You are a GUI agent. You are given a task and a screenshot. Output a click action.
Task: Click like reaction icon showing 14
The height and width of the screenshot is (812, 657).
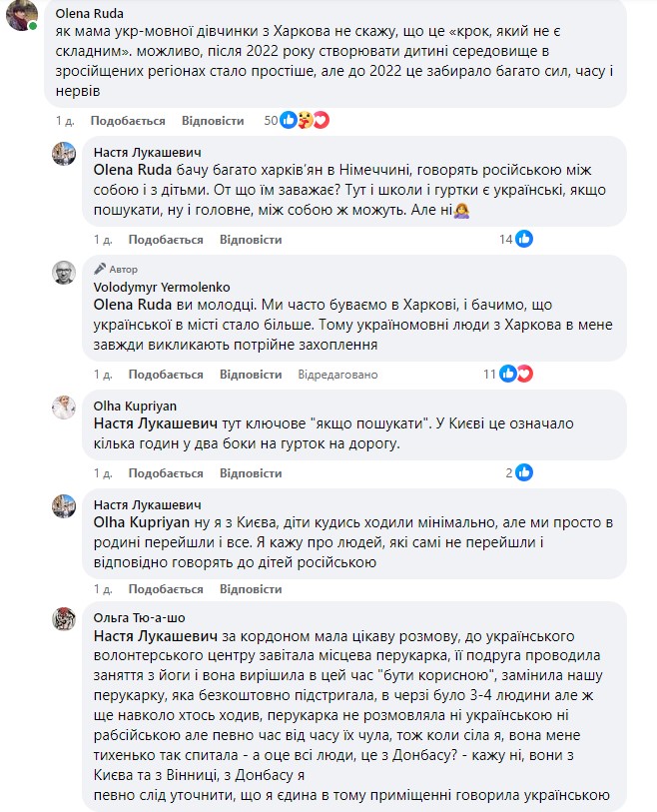click(x=524, y=240)
